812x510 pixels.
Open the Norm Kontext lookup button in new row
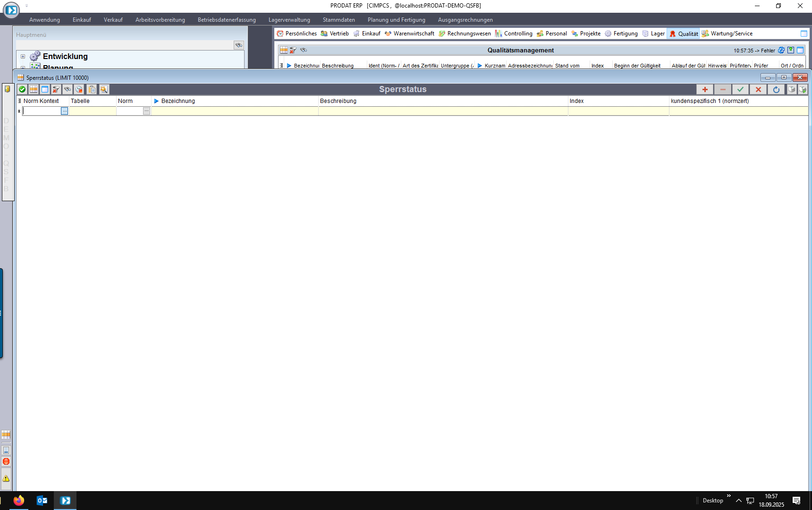click(64, 111)
